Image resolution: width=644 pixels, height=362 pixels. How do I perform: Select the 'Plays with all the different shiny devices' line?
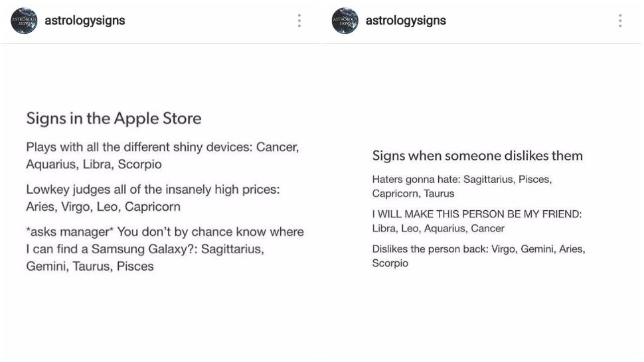point(163,155)
